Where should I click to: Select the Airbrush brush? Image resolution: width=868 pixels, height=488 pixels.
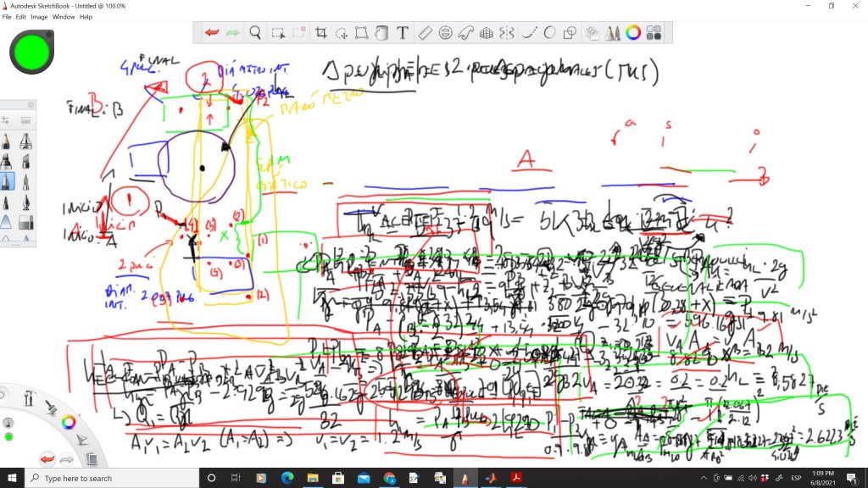click(x=25, y=141)
